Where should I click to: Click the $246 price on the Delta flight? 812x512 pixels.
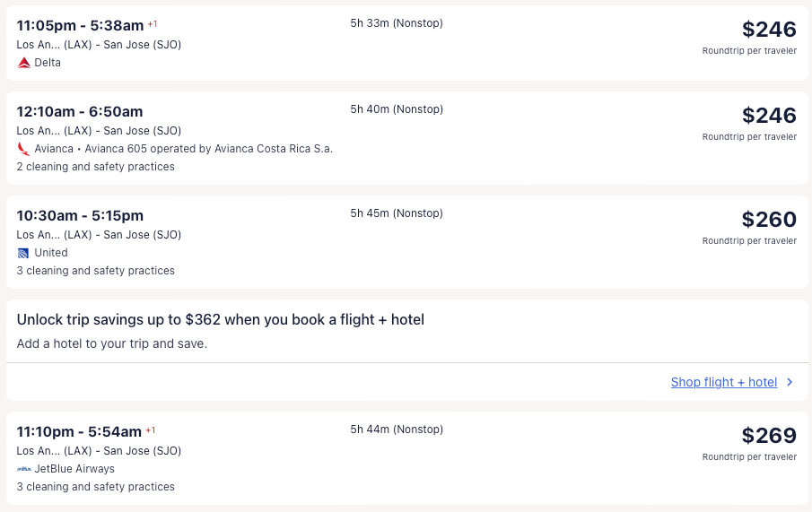click(x=768, y=30)
